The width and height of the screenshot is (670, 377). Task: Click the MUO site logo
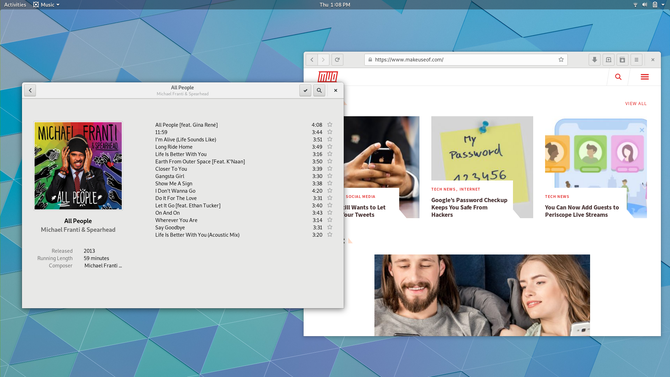pos(328,77)
